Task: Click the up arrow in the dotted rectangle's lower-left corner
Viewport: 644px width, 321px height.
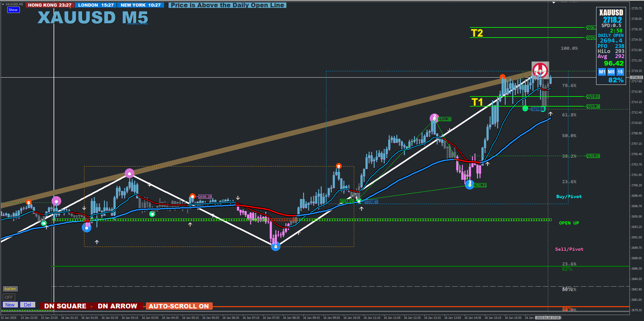Action: (97, 242)
